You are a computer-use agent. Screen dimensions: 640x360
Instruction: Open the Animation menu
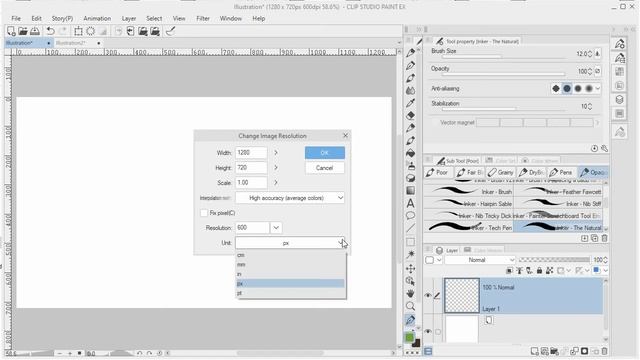pos(97,18)
